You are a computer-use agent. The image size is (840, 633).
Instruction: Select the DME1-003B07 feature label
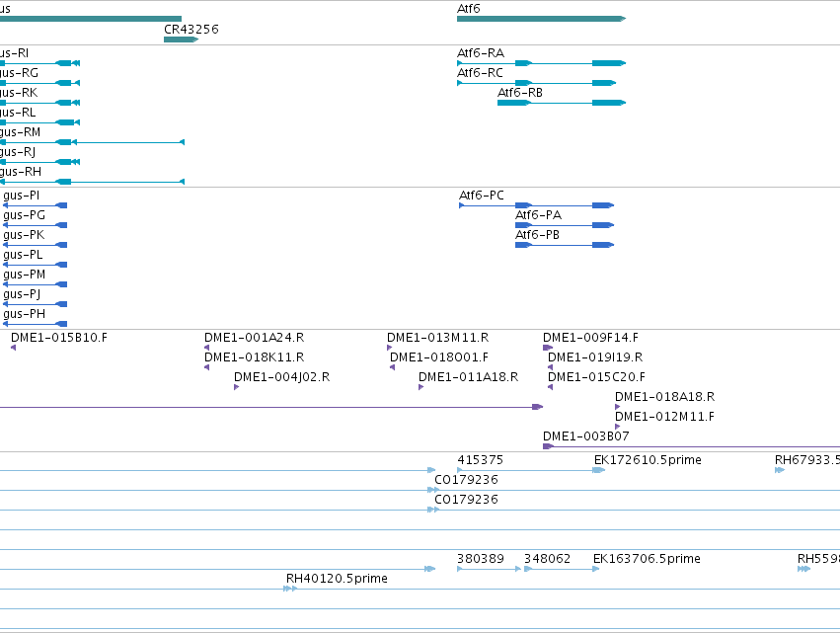585,436
